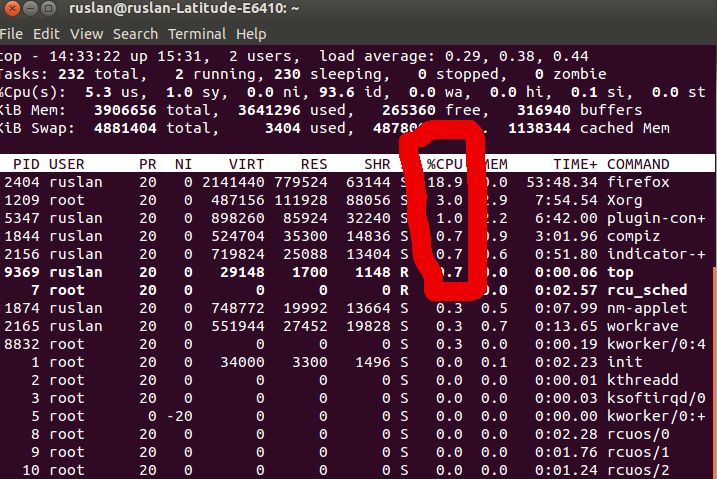
Task: Click the Mem used value 3641296
Action: coord(269,110)
